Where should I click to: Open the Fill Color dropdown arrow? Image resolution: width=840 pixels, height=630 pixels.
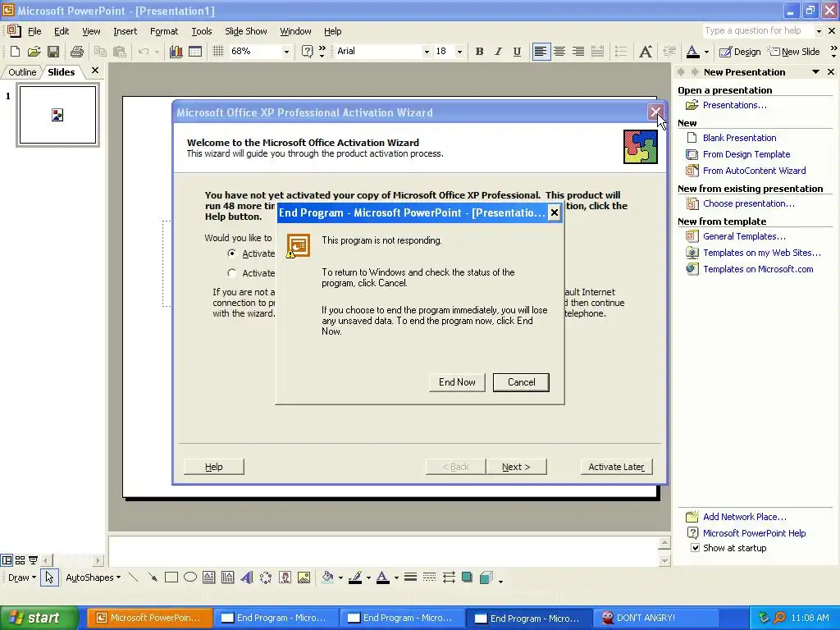pyautogui.click(x=340, y=577)
